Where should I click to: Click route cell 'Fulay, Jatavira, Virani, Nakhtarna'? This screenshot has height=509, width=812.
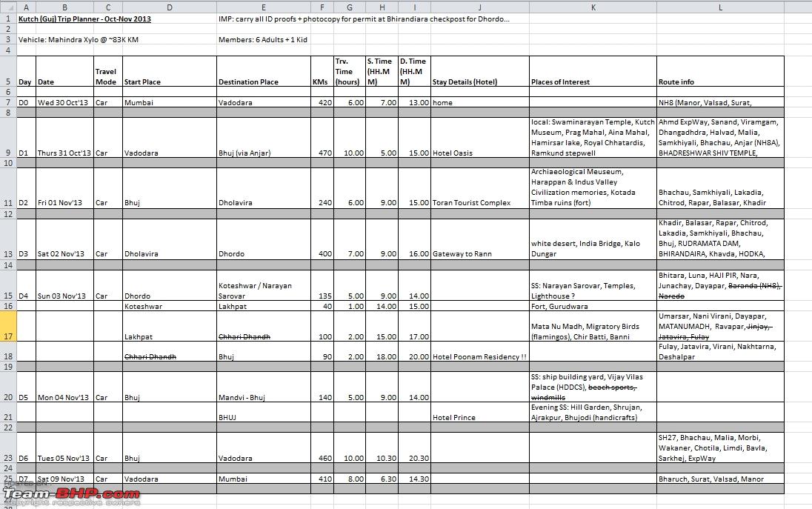tap(720, 352)
